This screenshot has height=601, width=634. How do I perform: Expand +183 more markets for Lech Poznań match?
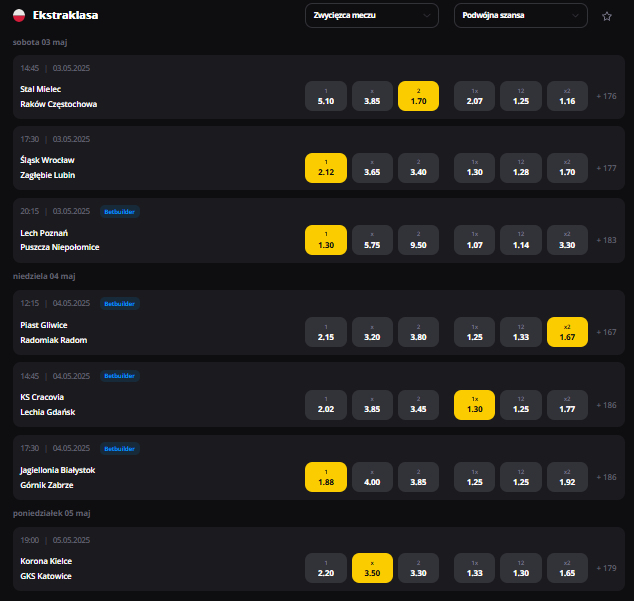607,240
